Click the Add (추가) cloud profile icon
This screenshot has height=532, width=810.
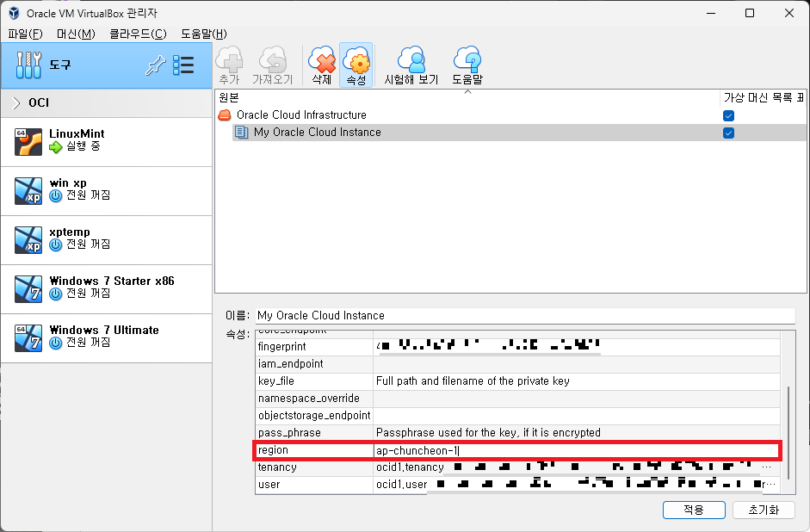[x=229, y=59]
